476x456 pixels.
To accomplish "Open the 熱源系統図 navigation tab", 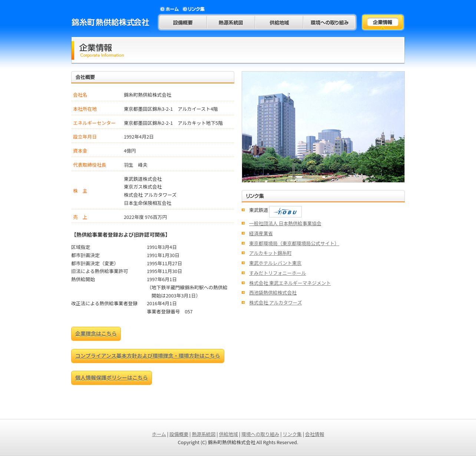I will click(231, 23).
